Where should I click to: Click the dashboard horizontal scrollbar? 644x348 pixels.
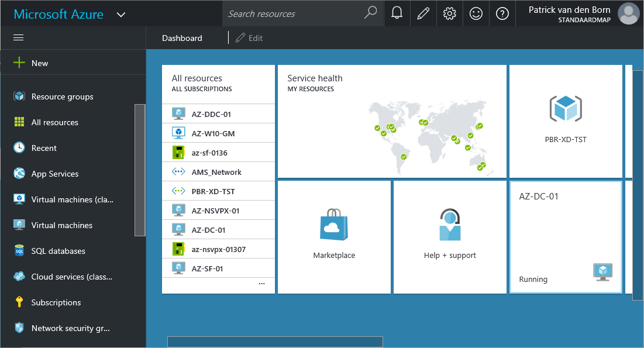pyautogui.click(x=275, y=342)
